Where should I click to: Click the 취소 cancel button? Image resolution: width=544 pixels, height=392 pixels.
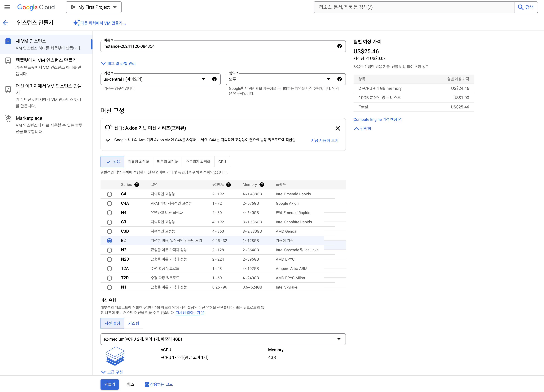130,384
